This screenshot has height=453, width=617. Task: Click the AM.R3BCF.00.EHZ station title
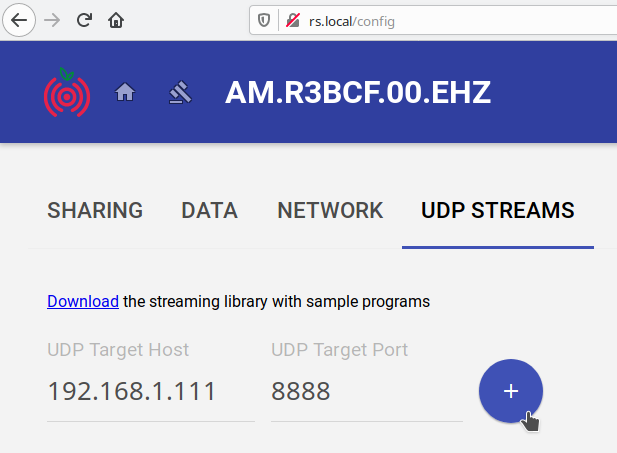point(358,92)
